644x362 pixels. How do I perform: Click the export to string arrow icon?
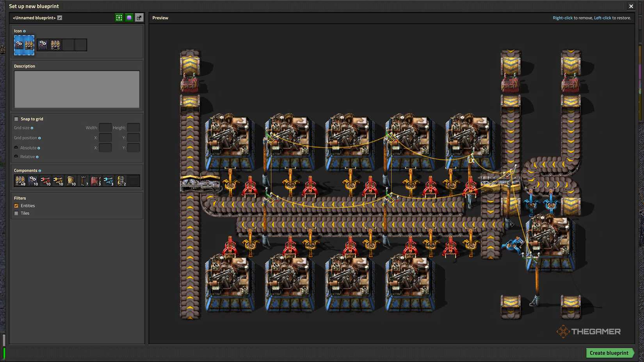(x=139, y=18)
